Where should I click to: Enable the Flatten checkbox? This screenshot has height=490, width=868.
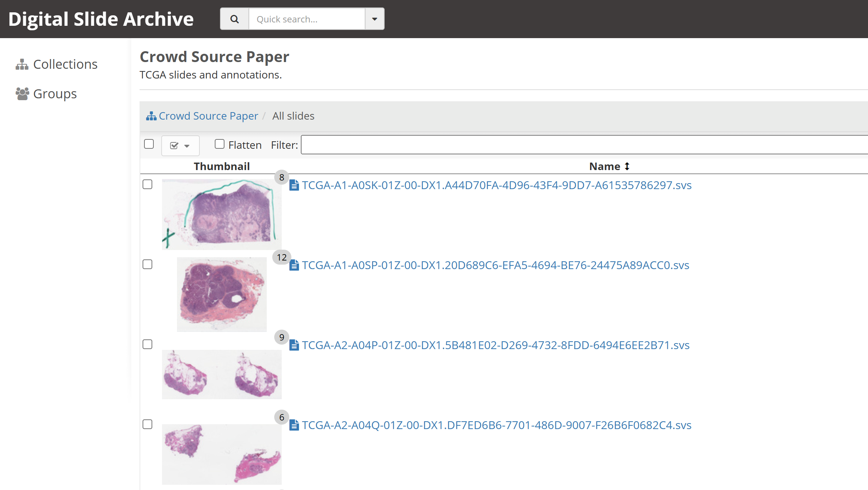220,144
